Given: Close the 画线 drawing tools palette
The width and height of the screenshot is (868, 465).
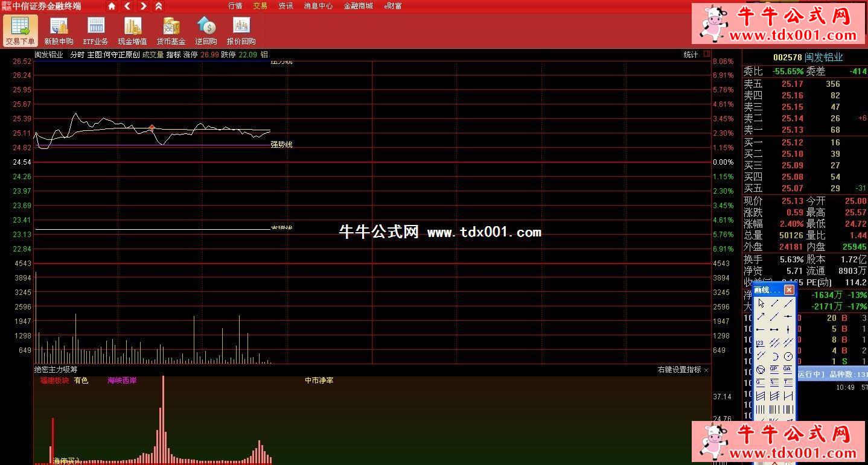Looking at the screenshot, I should [x=789, y=290].
